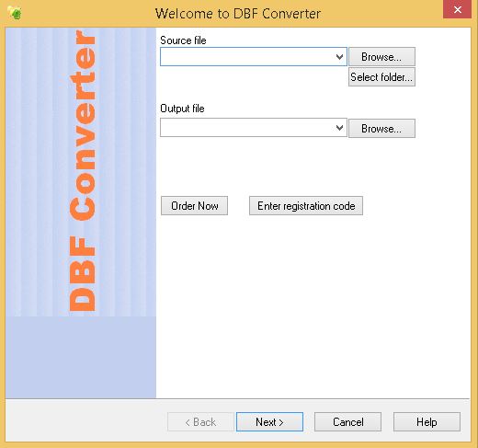Open Enter registration code dialog

pos(306,206)
